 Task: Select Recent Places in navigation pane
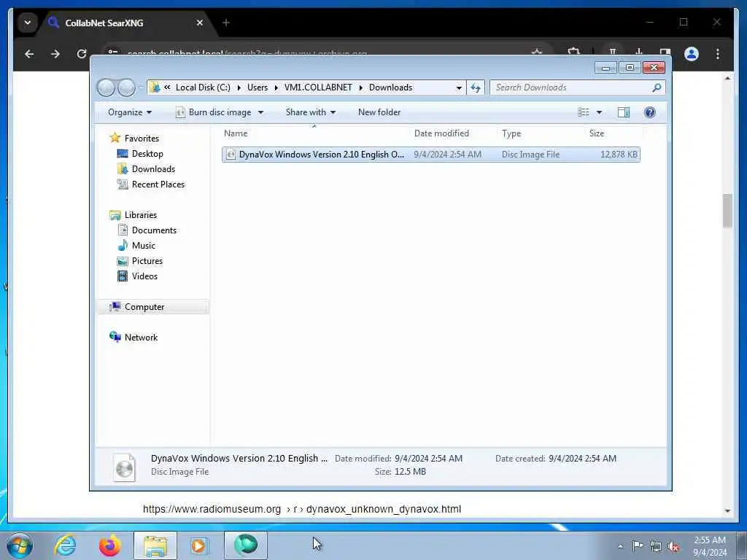point(158,184)
